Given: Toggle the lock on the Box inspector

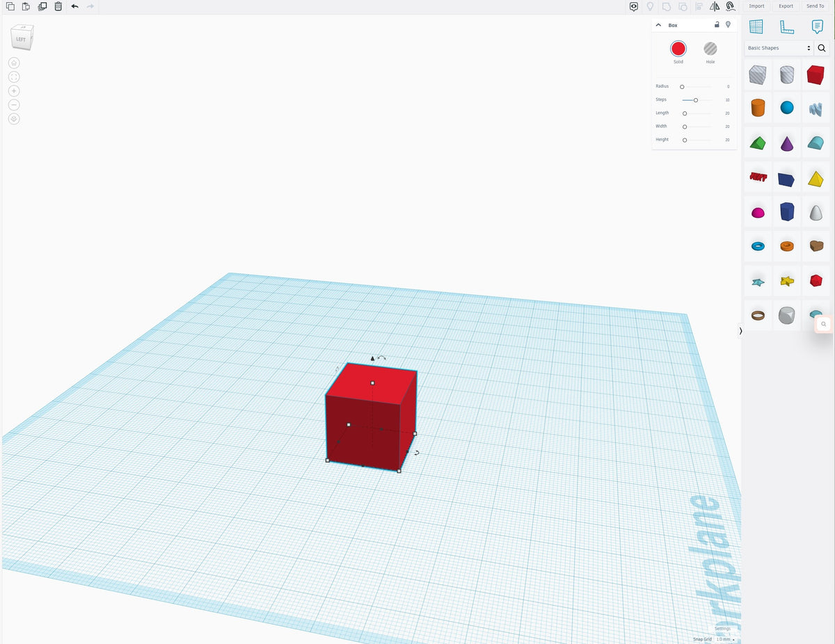Looking at the screenshot, I should tap(717, 24).
